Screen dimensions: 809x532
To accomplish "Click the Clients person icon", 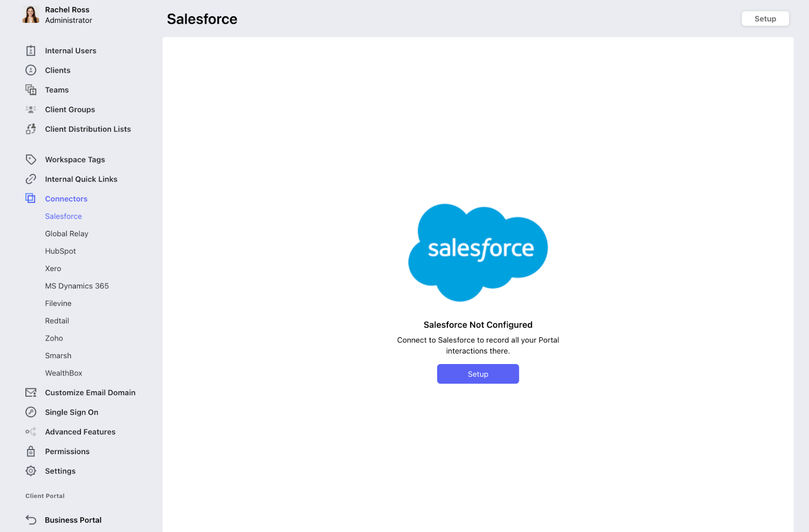I will coord(31,70).
